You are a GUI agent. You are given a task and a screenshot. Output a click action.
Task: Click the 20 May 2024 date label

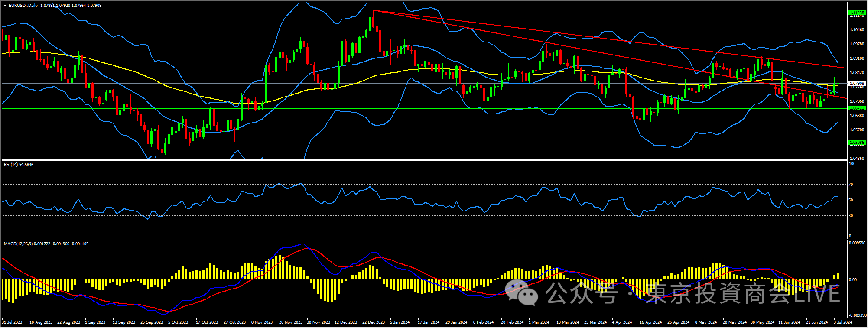[735, 322]
